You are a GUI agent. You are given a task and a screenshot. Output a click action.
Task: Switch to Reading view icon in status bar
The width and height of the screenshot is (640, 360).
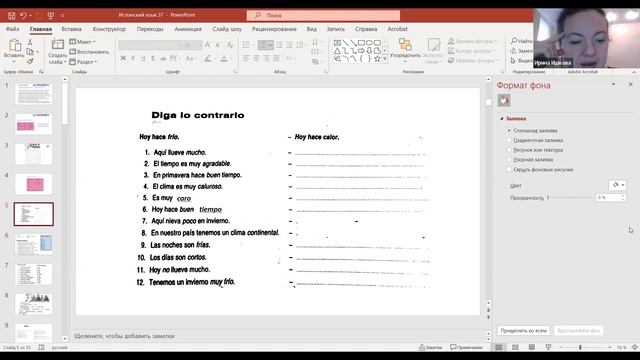coord(531,347)
